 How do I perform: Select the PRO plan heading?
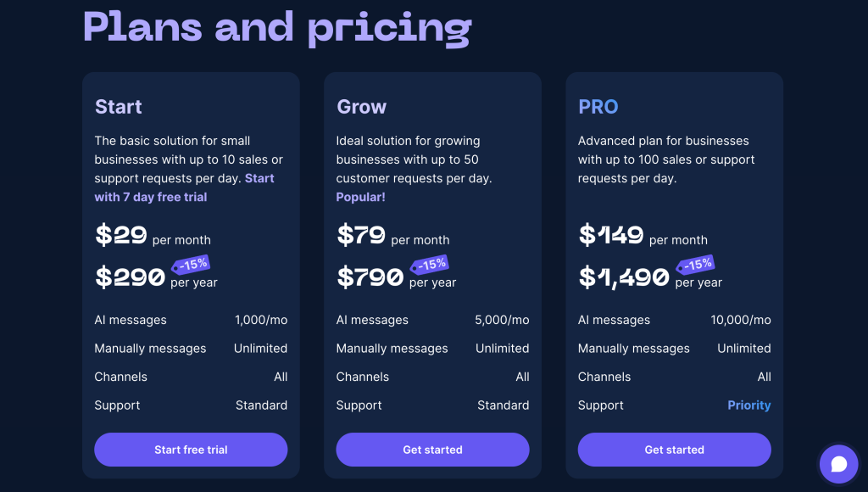598,107
